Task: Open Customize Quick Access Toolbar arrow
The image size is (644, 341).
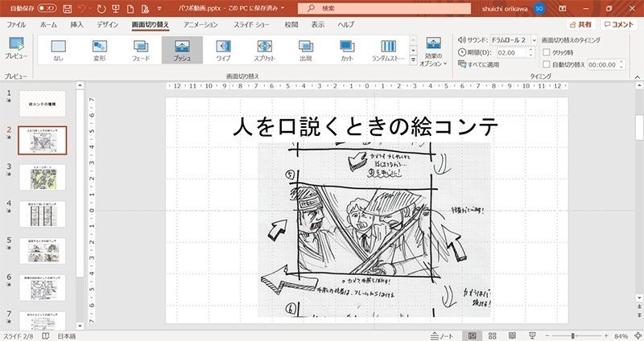Action: point(159,8)
